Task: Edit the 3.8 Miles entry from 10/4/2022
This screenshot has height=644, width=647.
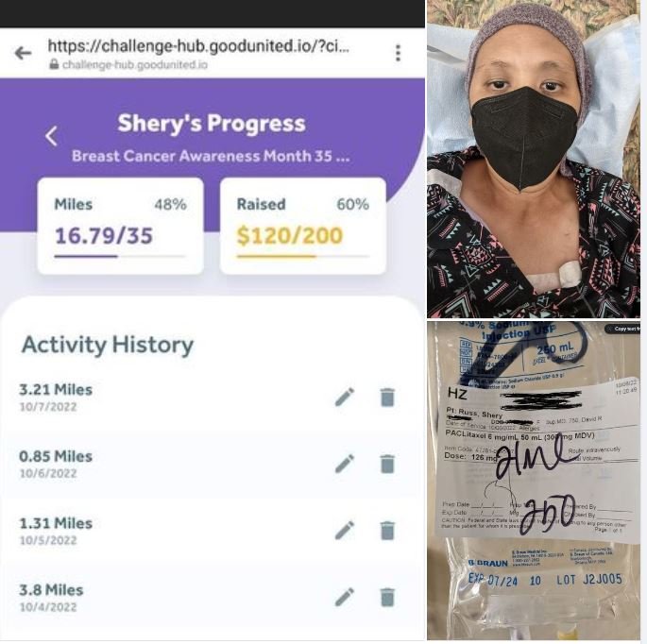Action: (x=345, y=597)
